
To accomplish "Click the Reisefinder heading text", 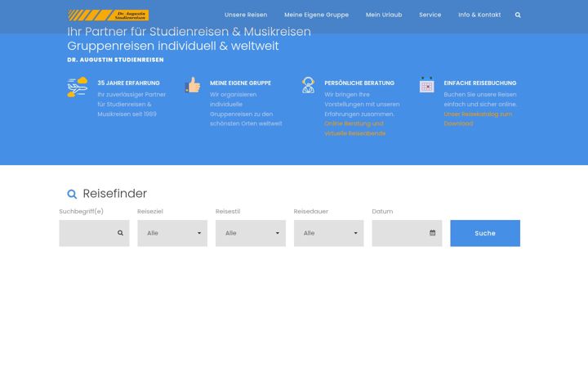I will (x=115, y=193).
